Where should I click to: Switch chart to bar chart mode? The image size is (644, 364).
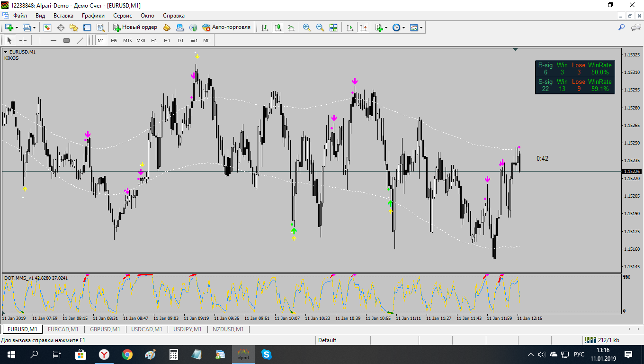pos(265,27)
